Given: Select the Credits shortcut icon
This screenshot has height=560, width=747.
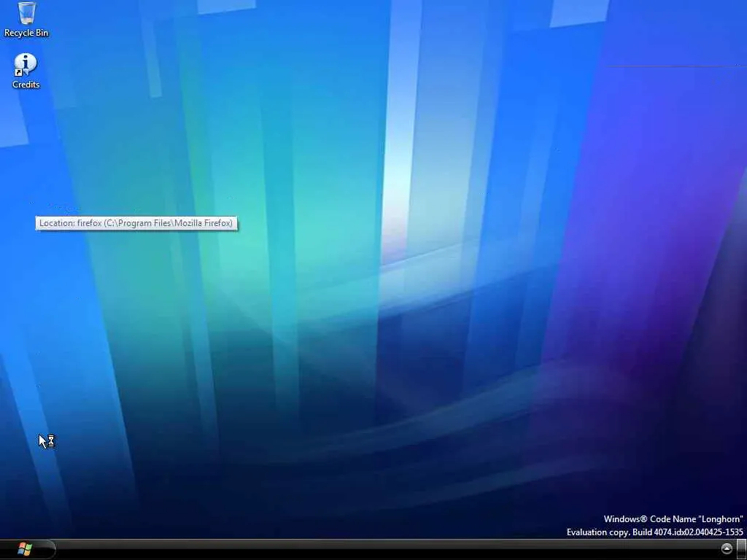Looking at the screenshot, I should 26,65.
